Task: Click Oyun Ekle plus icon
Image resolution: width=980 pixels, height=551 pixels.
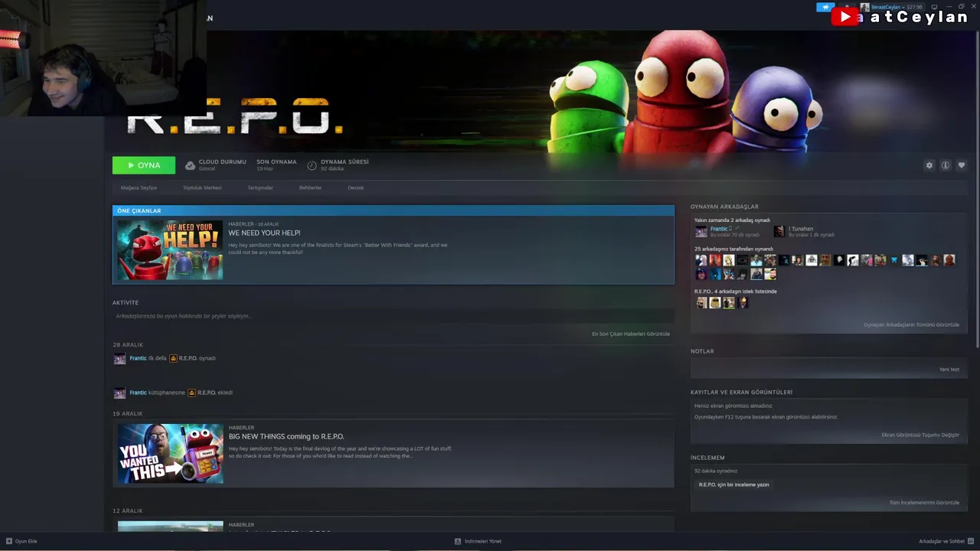Action: click(x=9, y=541)
